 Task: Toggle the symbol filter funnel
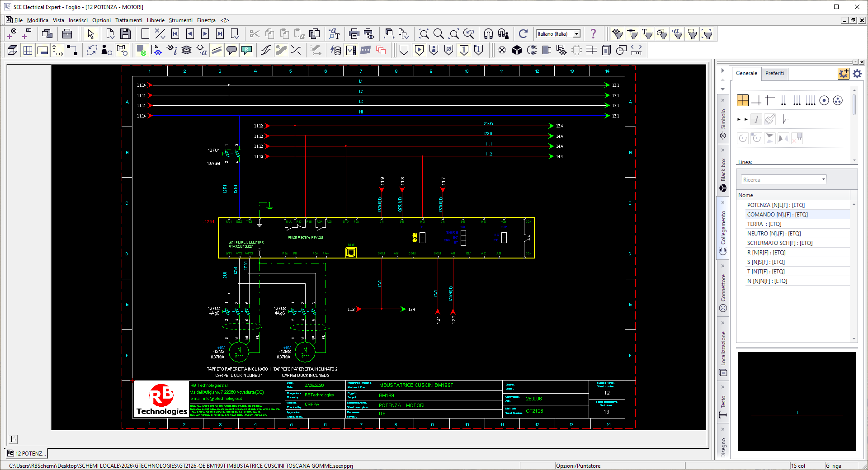[618, 34]
